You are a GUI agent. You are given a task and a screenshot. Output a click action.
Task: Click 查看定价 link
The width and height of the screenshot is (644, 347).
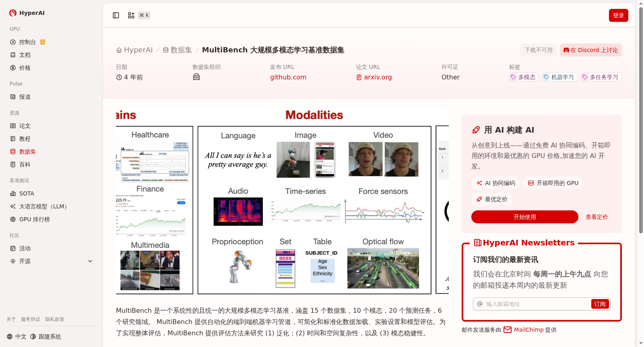tap(597, 217)
